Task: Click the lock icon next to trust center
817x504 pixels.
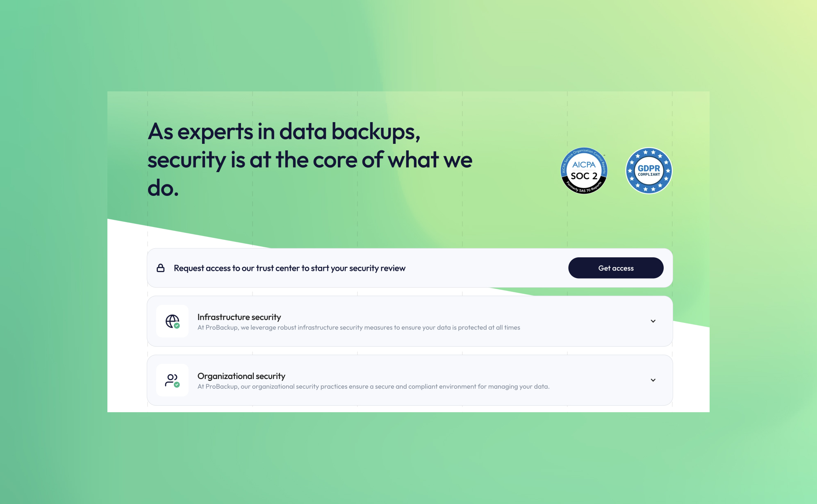Action: pos(160,268)
